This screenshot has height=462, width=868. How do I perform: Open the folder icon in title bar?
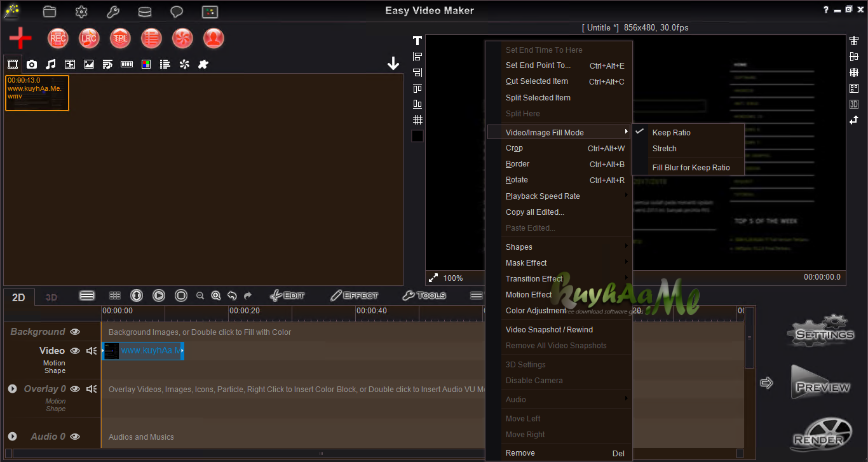tap(50, 11)
